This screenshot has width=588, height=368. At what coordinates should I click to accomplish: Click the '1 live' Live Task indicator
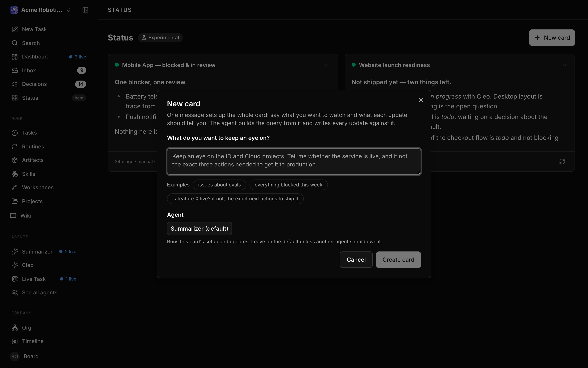(x=68, y=279)
